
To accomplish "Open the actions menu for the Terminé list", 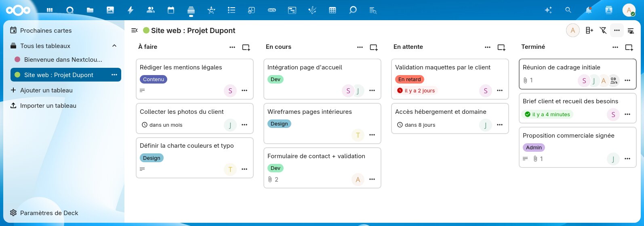I will click(615, 47).
